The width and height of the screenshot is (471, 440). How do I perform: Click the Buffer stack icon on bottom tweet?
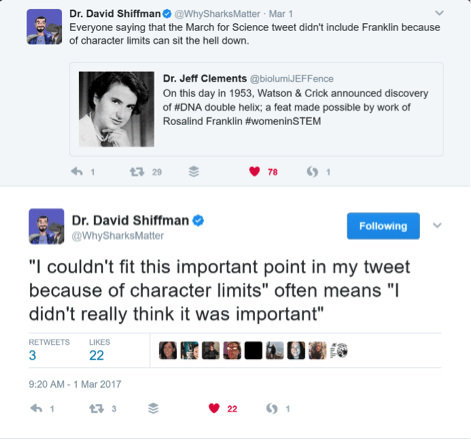153,408
